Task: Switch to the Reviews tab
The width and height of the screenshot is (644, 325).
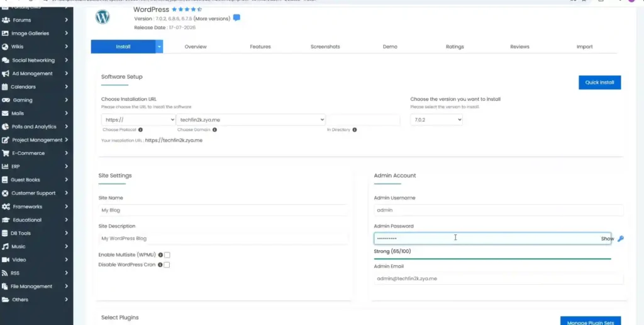Action: (x=519, y=47)
